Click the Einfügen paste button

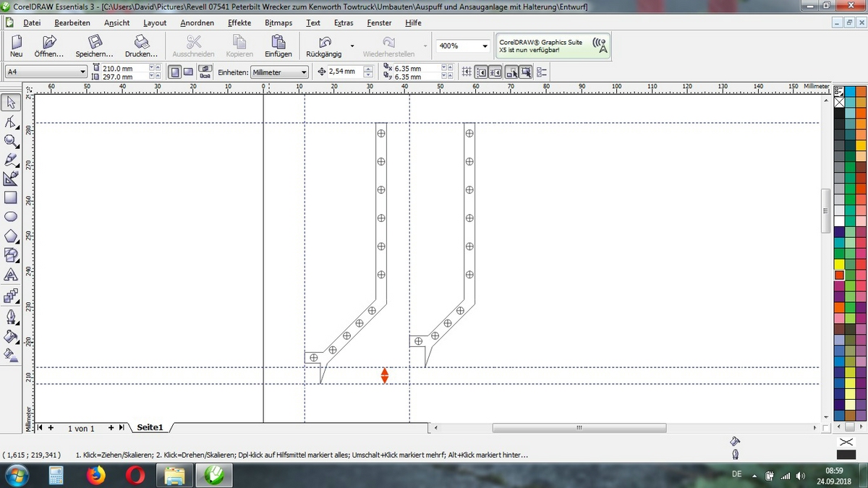point(278,47)
